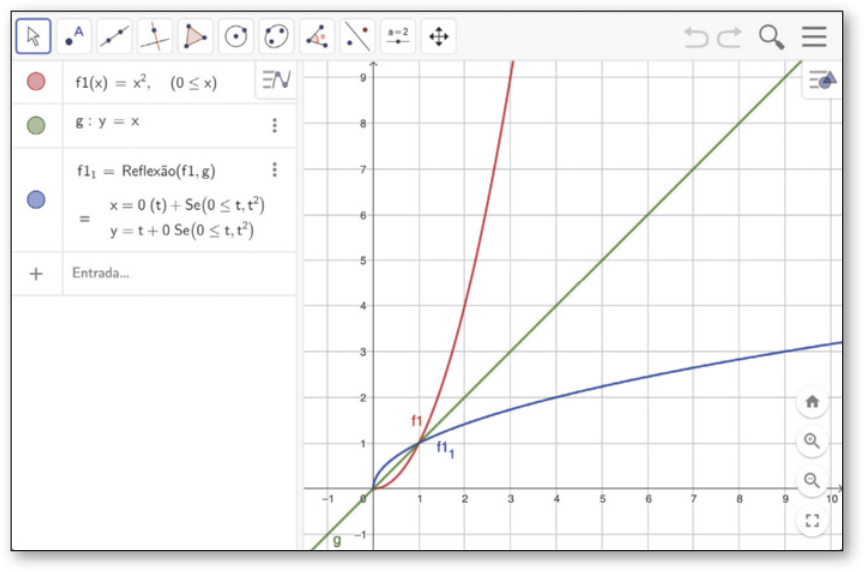The height and width of the screenshot is (572, 864).
Task: Click the green g label on the graph
Action: coord(337,541)
